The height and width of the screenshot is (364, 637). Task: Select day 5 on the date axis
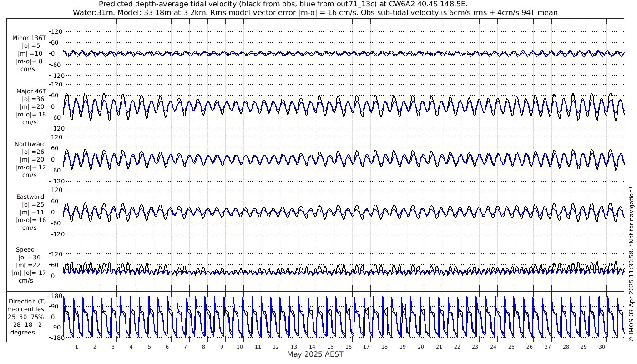(x=149, y=347)
